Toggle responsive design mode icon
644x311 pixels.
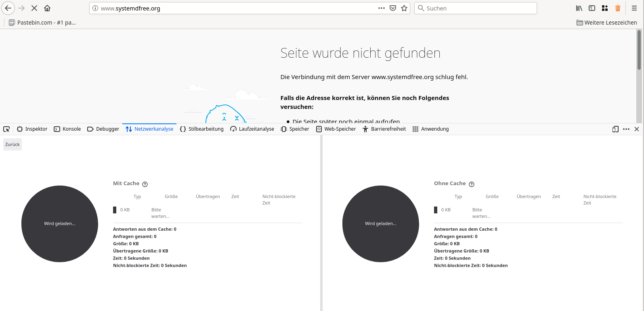click(615, 129)
